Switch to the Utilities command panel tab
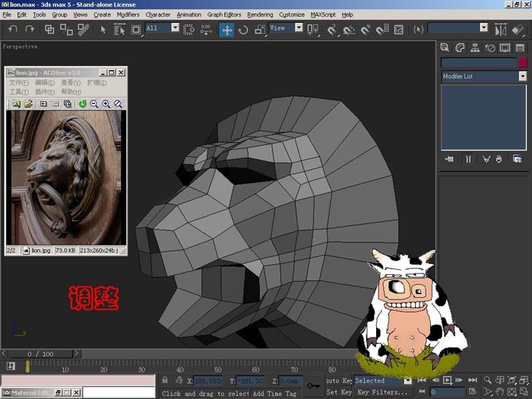 [520, 48]
